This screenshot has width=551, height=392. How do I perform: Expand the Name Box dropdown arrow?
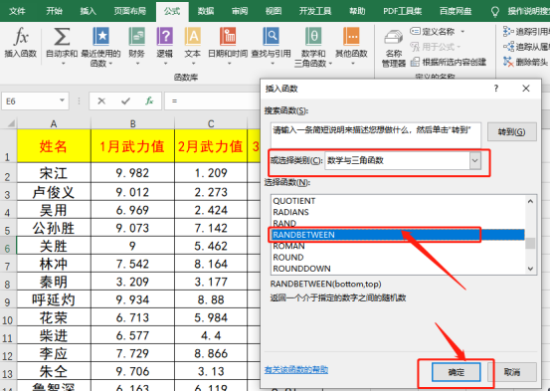(63, 100)
